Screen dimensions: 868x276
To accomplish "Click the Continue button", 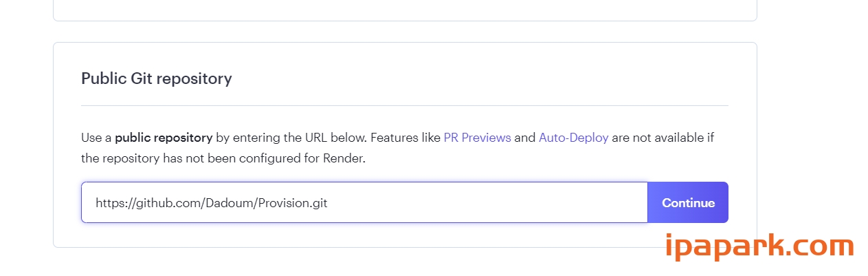I will (x=688, y=203).
